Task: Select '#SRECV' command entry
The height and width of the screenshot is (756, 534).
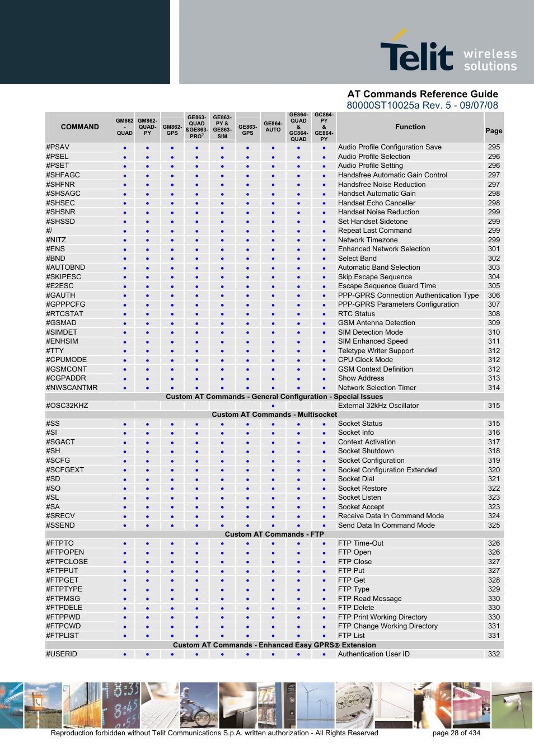Action: [x=60, y=516]
